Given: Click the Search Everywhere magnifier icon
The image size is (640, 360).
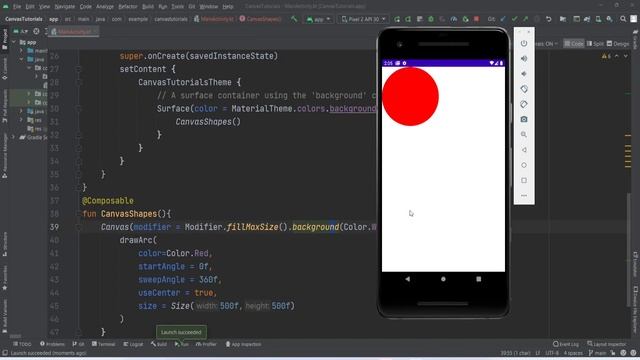Looking at the screenshot, I should tap(623, 19).
